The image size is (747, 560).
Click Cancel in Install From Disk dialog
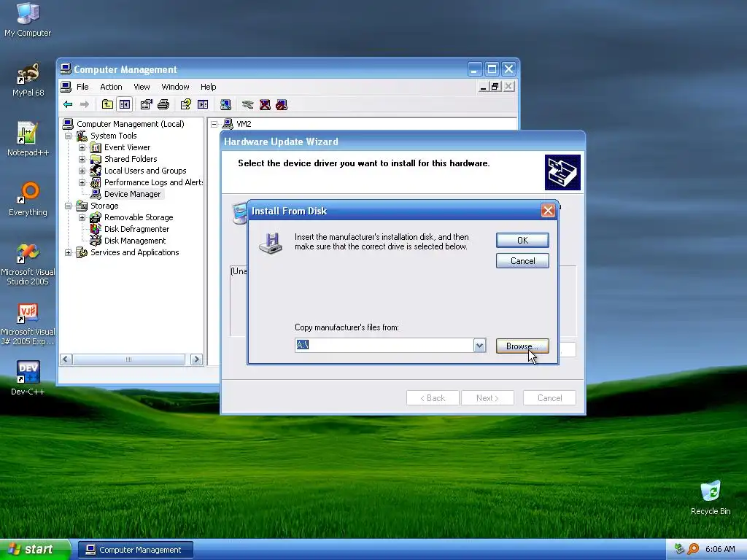click(x=522, y=261)
